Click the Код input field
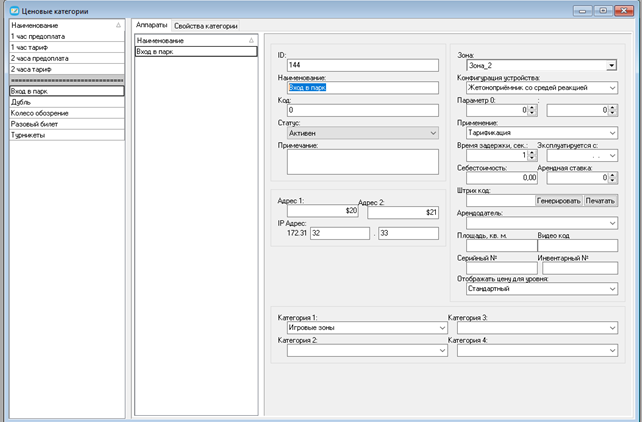Screen dimensions: 642x422 click(x=363, y=110)
